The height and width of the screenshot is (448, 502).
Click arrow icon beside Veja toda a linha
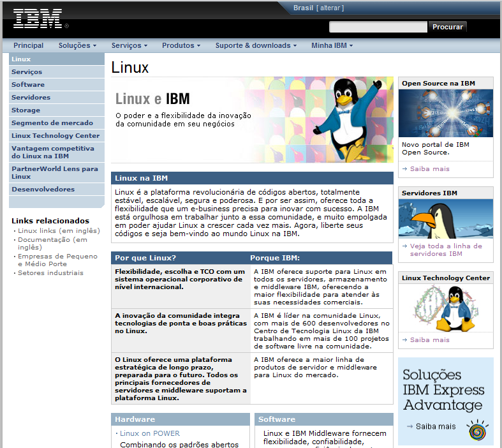(x=404, y=246)
